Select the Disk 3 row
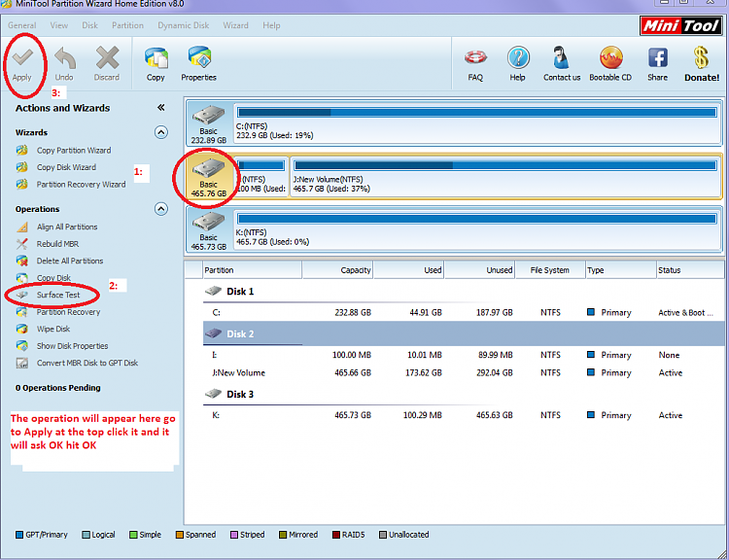The width and height of the screenshot is (729, 560). coord(464,395)
